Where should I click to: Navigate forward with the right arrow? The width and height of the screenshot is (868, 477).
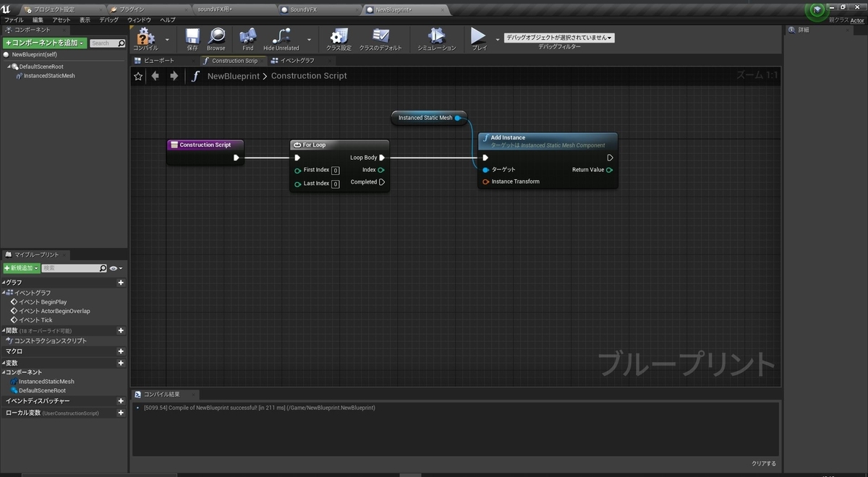(x=174, y=76)
